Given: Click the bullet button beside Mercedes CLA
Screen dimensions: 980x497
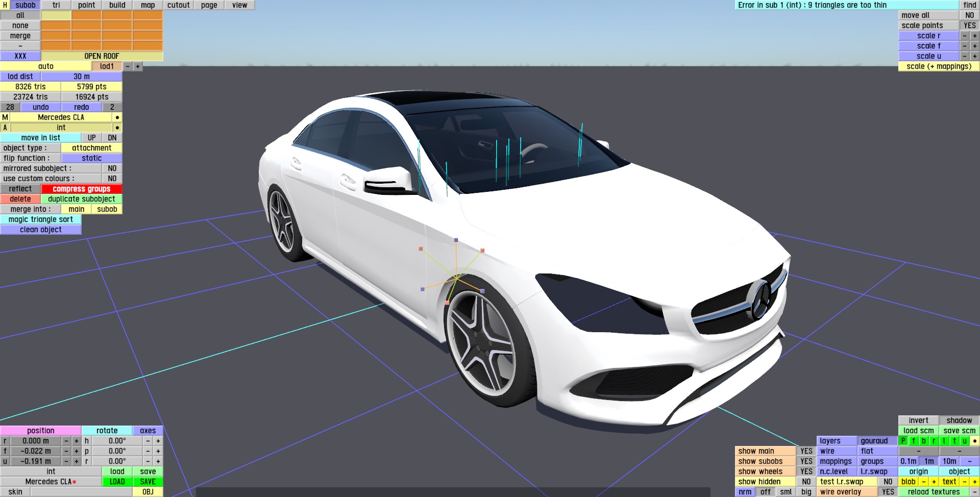Looking at the screenshot, I should point(117,117).
